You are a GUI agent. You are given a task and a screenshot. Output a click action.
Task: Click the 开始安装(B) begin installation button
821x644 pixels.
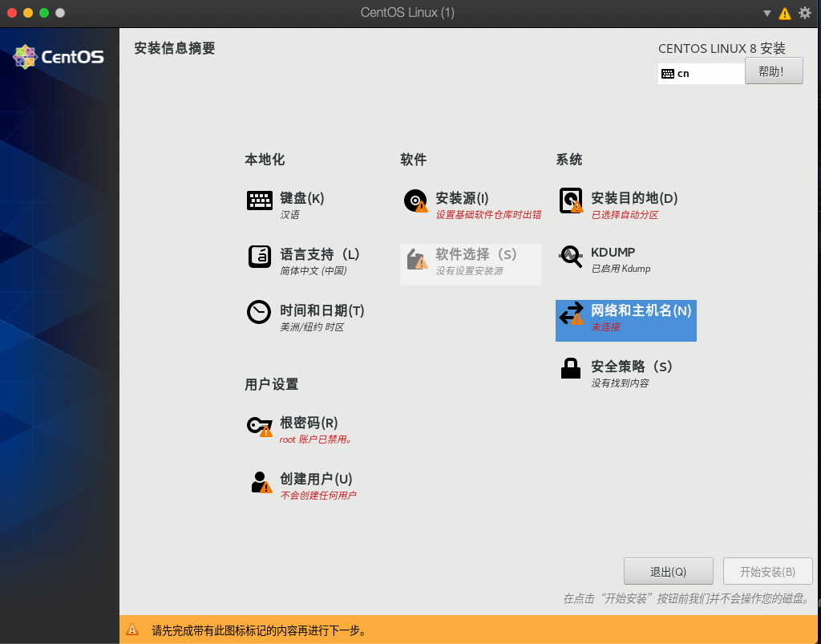coord(767,571)
